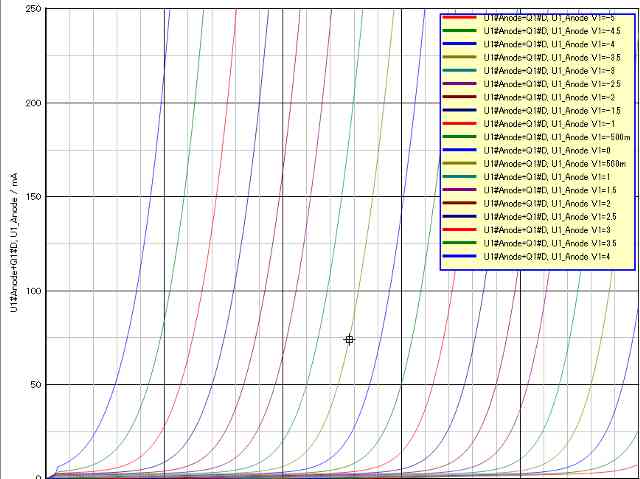Click the 250 tick label on Y-axis
This screenshot has height=479, width=640.
click(x=32, y=9)
